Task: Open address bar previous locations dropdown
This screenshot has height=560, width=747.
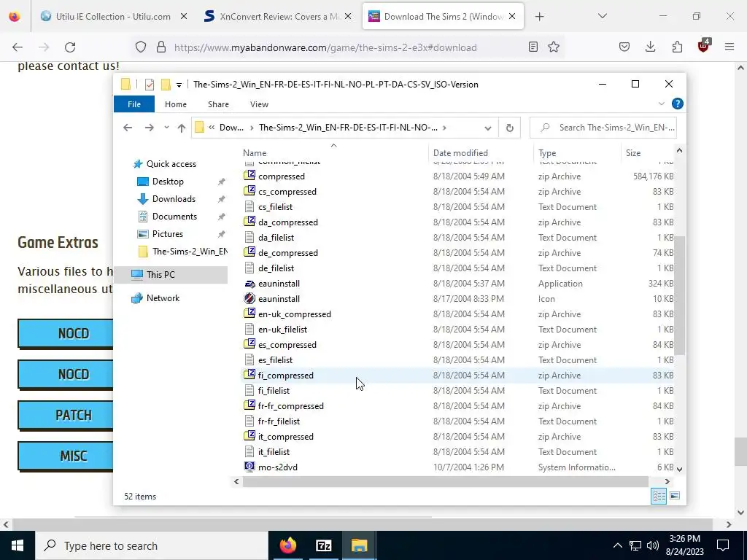Action: [x=487, y=128]
